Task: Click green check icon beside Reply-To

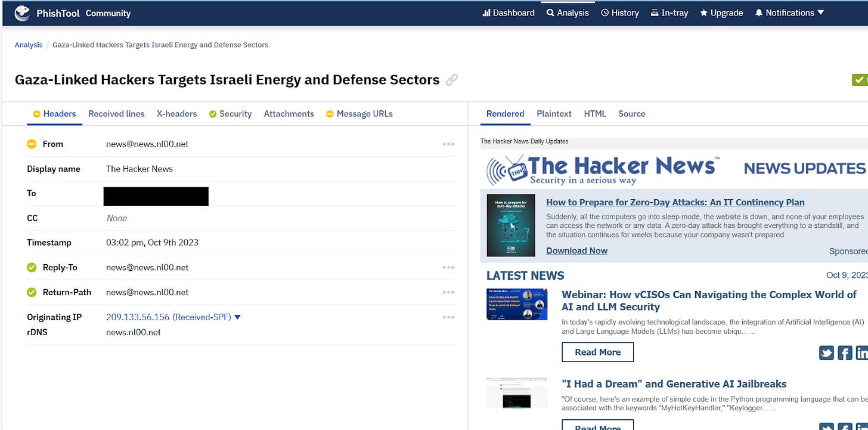Action: click(32, 267)
